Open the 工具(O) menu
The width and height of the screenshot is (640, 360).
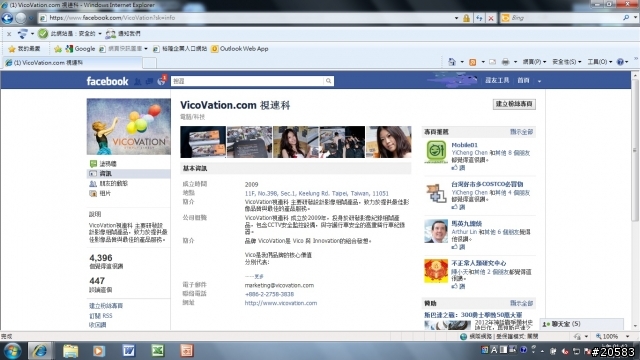pyautogui.click(x=600, y=62)
